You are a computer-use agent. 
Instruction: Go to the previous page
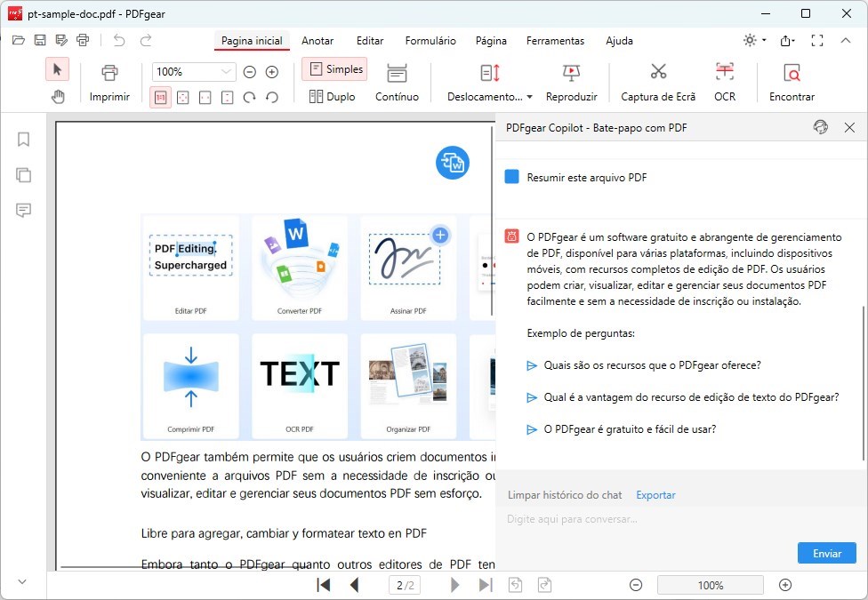[x=354, y=585]
